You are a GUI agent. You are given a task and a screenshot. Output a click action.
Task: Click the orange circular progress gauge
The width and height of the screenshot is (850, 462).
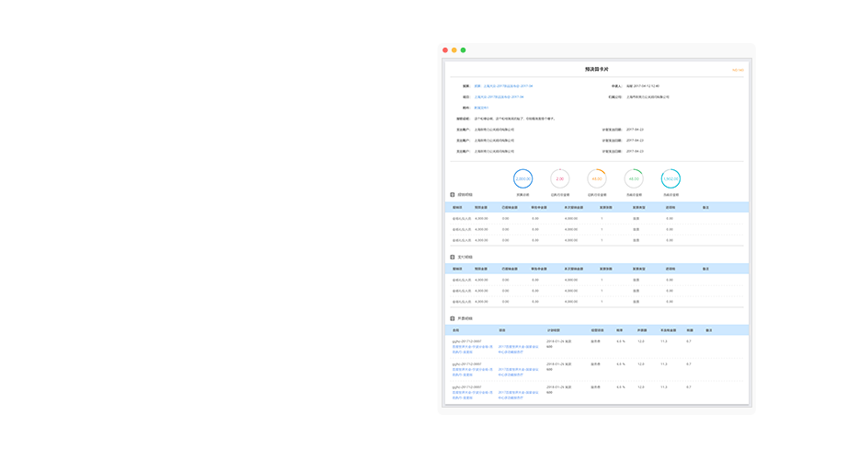pyautogui.click(x=596, y=179)
